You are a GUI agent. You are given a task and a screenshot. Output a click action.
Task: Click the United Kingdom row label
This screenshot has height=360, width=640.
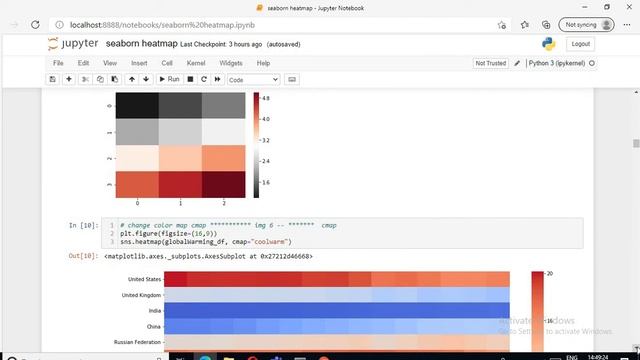(x=141, y=295)
